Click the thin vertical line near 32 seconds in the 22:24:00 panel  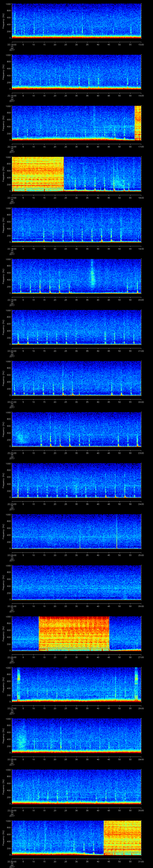pyautogui.click(x=80, y=532)
